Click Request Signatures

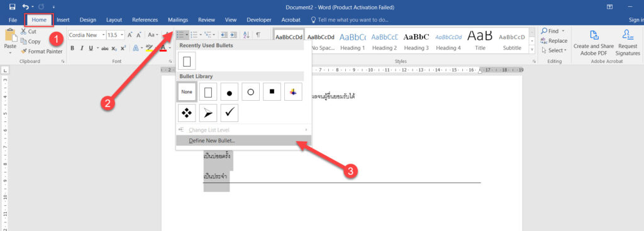click(x=628, y=43)
